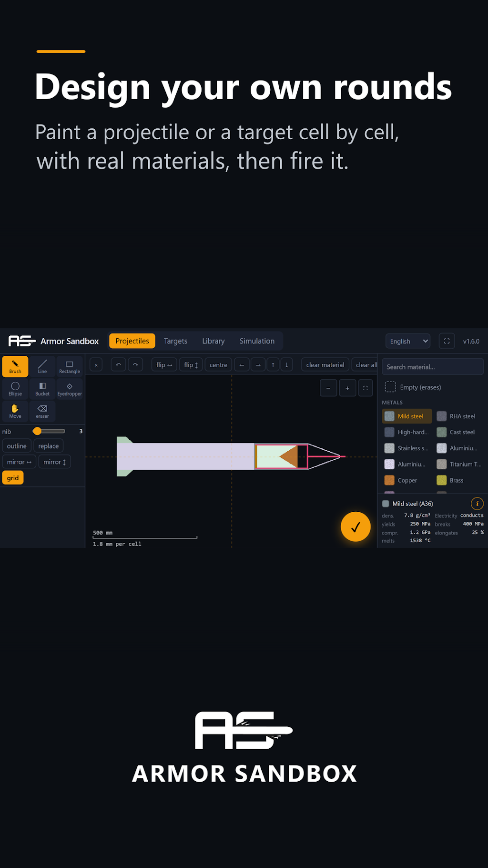The width and height of the screenshot is (488, 868).
Task: Toggle vertical mirror mode
Action: (55, 462)
